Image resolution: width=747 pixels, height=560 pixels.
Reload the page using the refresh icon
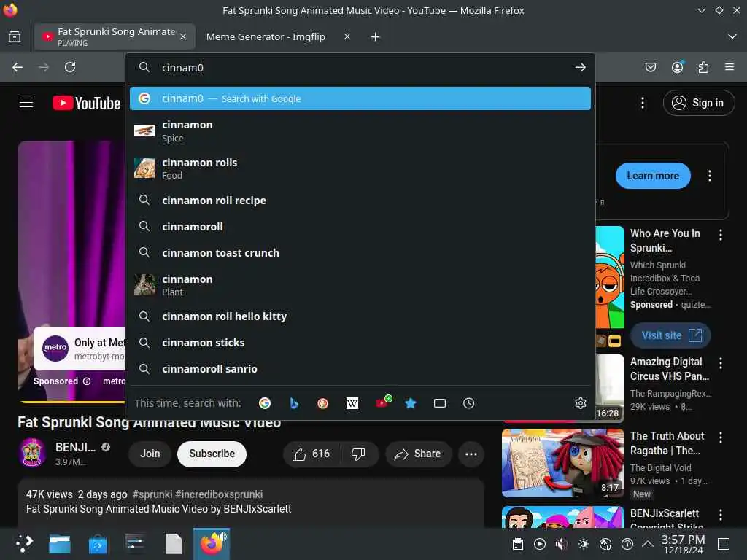coord(70,67)
